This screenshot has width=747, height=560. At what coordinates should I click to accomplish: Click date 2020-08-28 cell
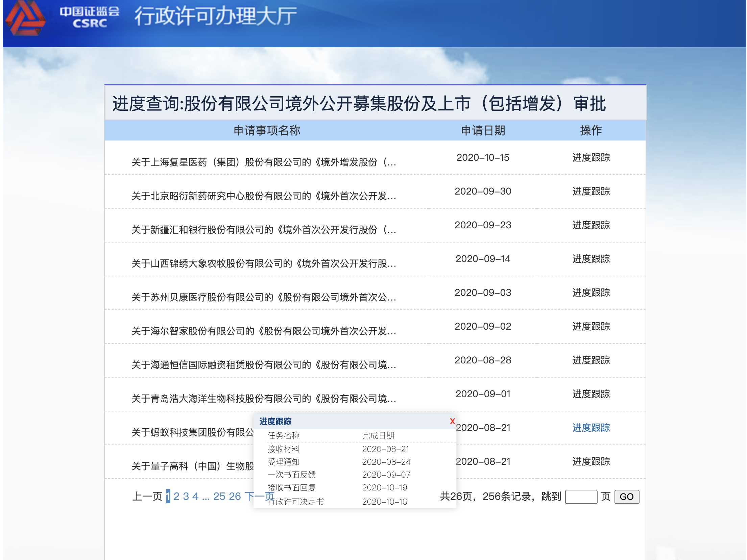483,360
